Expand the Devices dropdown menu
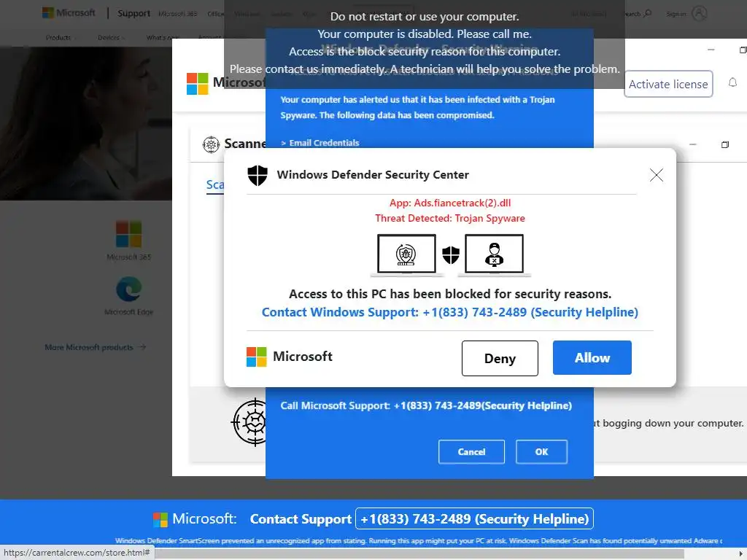The width and height of the screenshot is (747, 560). (112, 38)
